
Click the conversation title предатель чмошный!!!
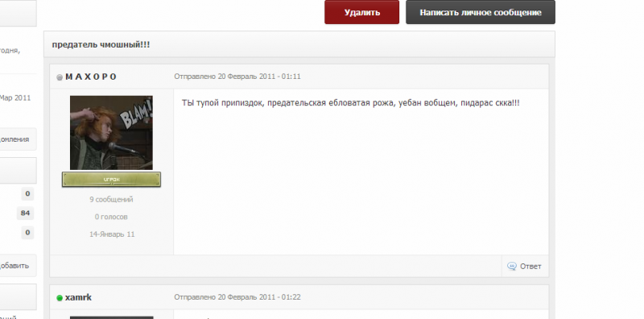pyautogui.click(x=101, y=44)
